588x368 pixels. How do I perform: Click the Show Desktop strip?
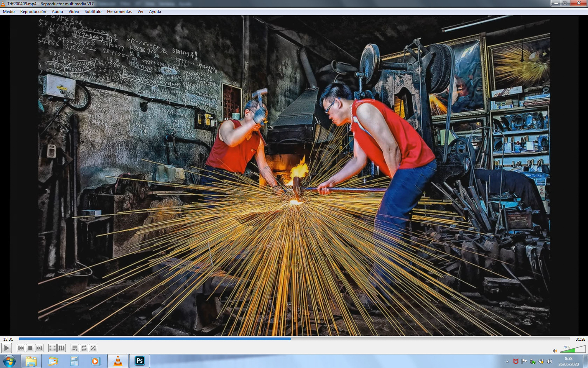coord(585,361)
